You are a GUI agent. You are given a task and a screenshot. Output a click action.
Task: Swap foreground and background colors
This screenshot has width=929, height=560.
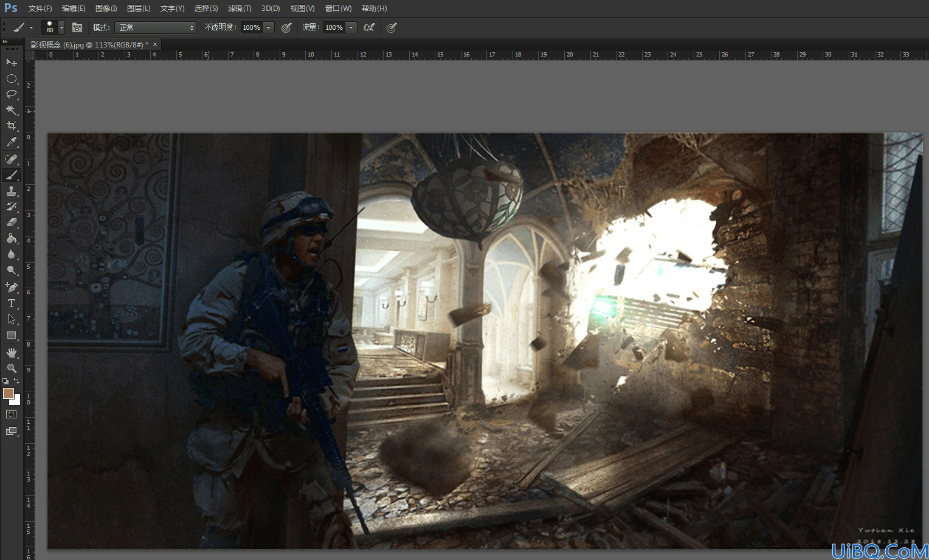pos(17,381)
